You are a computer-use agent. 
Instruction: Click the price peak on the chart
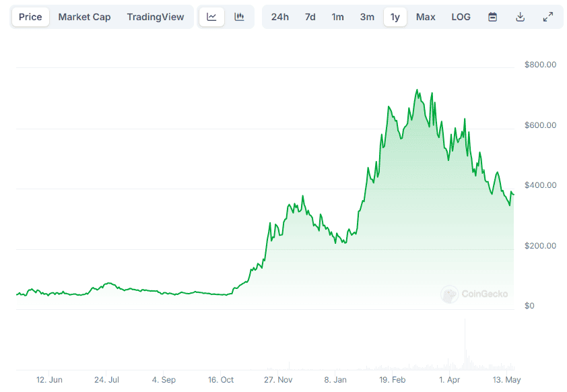coord(417,90)
